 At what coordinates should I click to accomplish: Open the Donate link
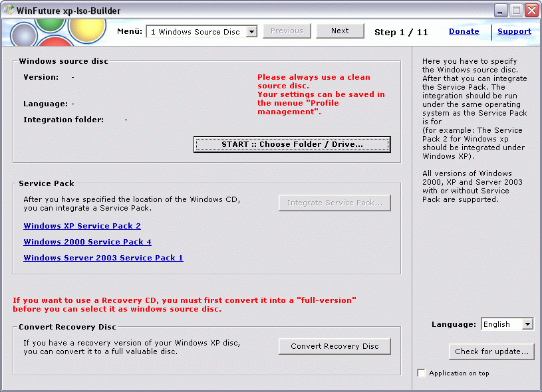tap(464, 31)
